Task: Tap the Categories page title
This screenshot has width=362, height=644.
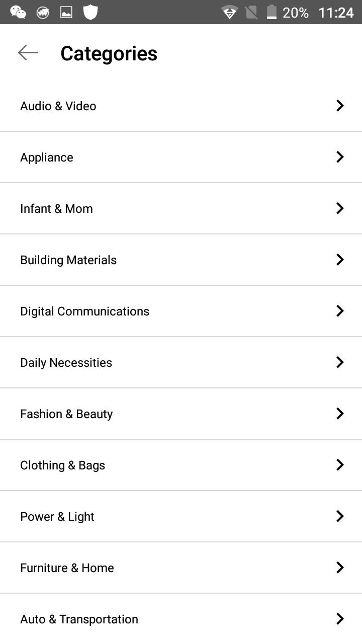Action: tap(109, 53)
